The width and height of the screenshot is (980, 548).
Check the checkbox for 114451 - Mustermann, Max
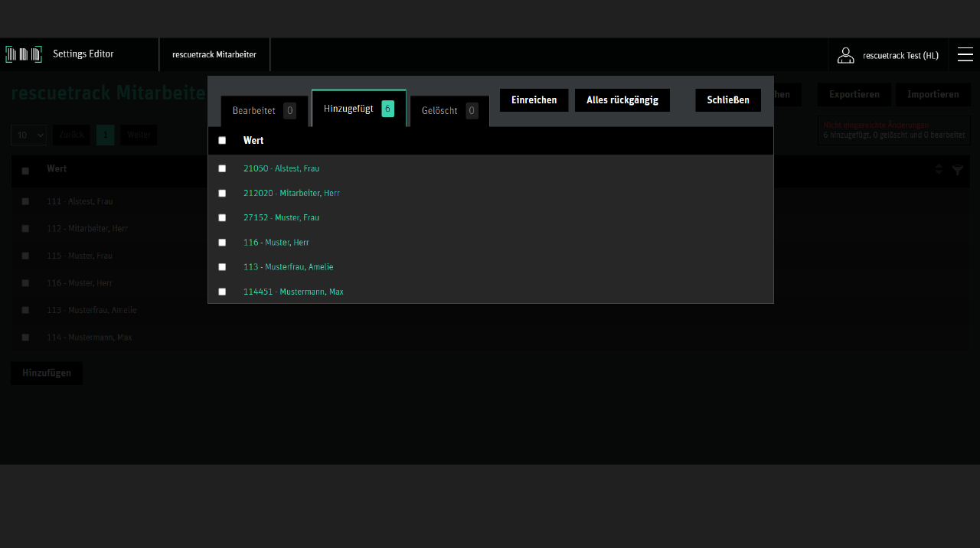tap(222, 292)
